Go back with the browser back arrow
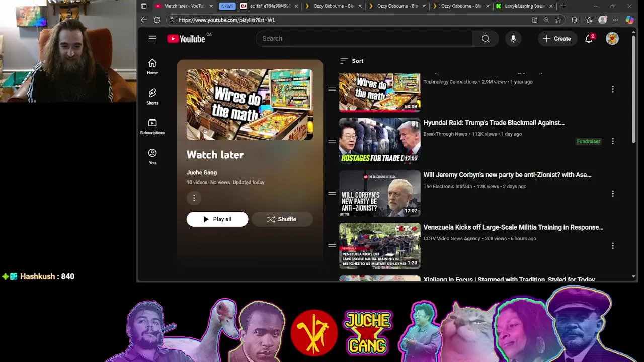 [144, 20]
